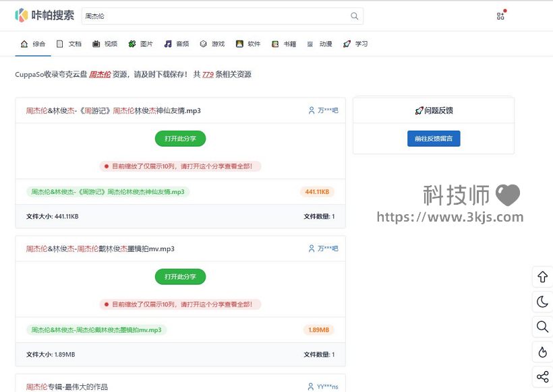The width and height of the screenshot is (553, 392).
Task: Click the 文件大小: 441.11KB text
Action: [x=52, y=216]
